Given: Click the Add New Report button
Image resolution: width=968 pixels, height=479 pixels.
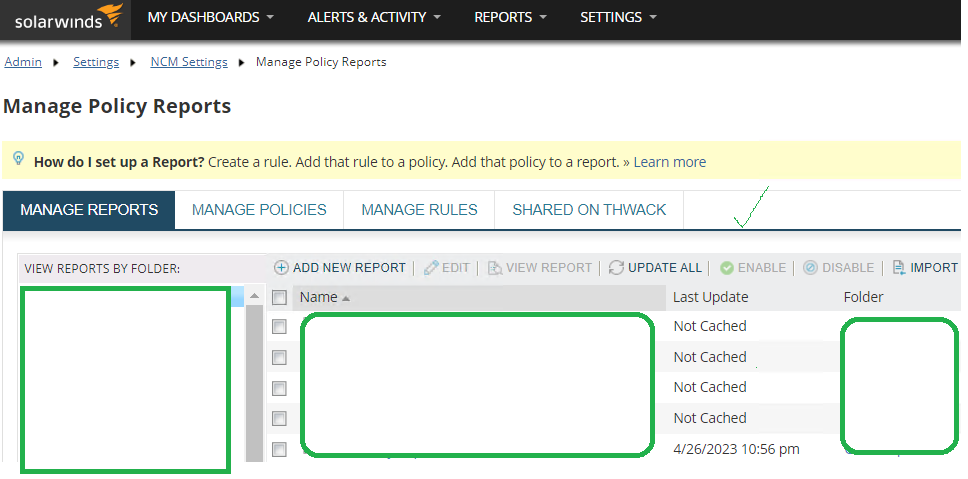Looking at the screenshot, I should tap(340, 268).
